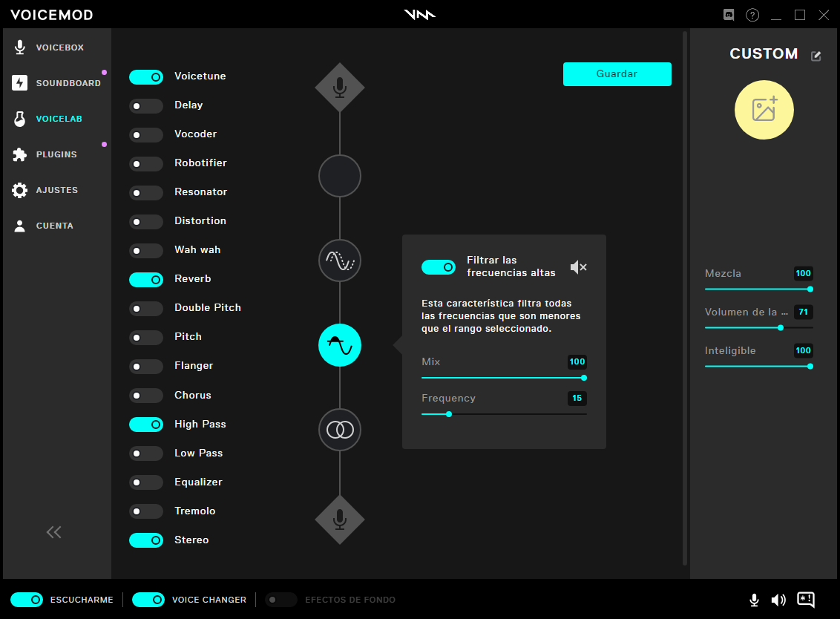Turn on the Double Pitch toggle
This screenshot has height=619, width=840.
[x=146, y=309]
